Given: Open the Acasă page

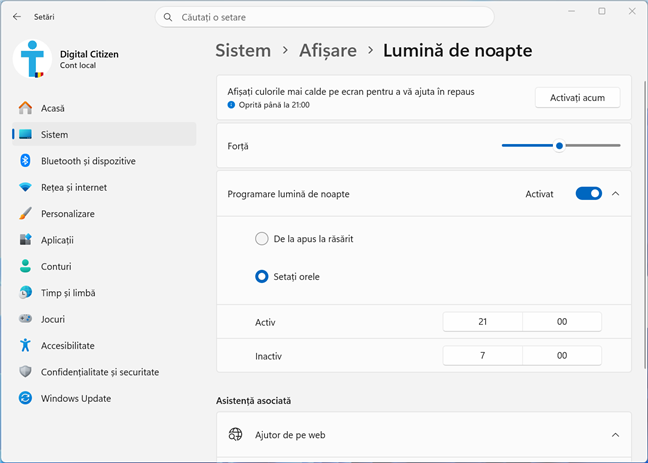Looking at the screenshot, I should (x=104, y=108).
